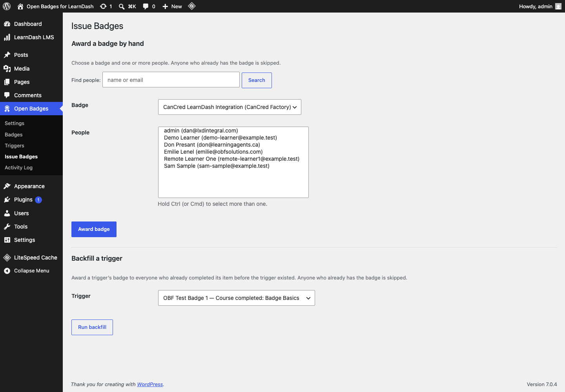
Task: Click the updates refresh icon
Action: coord(103,6)
